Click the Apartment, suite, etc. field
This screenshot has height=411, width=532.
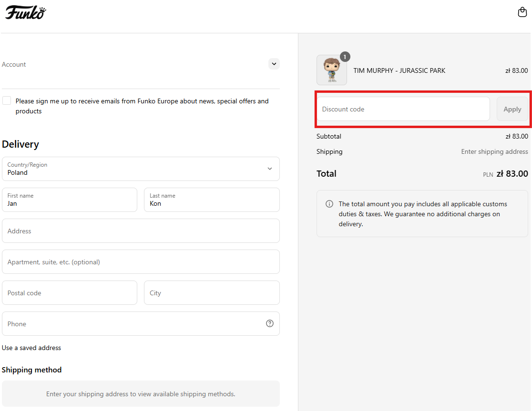(141, 262)
